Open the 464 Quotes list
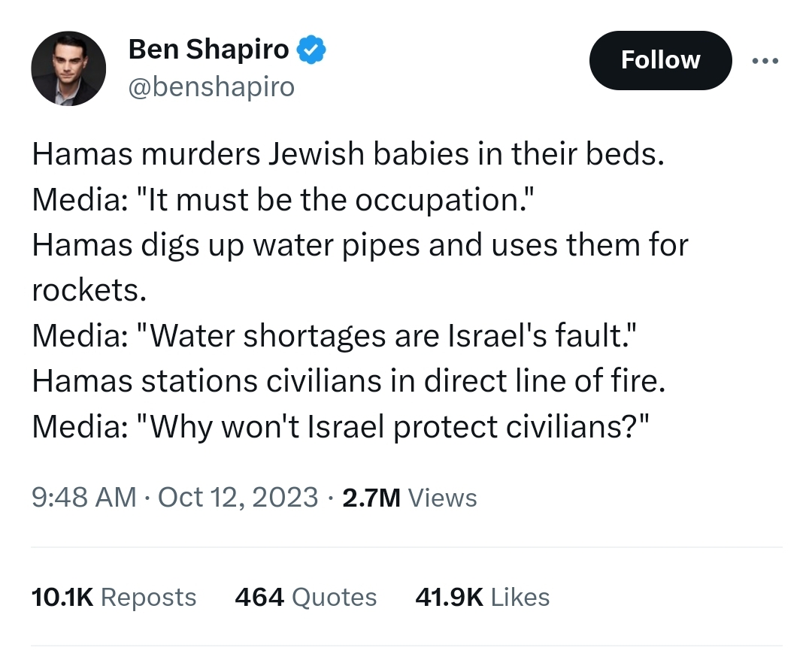This screenshot has width=812, height=657. pyautogui.click(x=305, y=598)
